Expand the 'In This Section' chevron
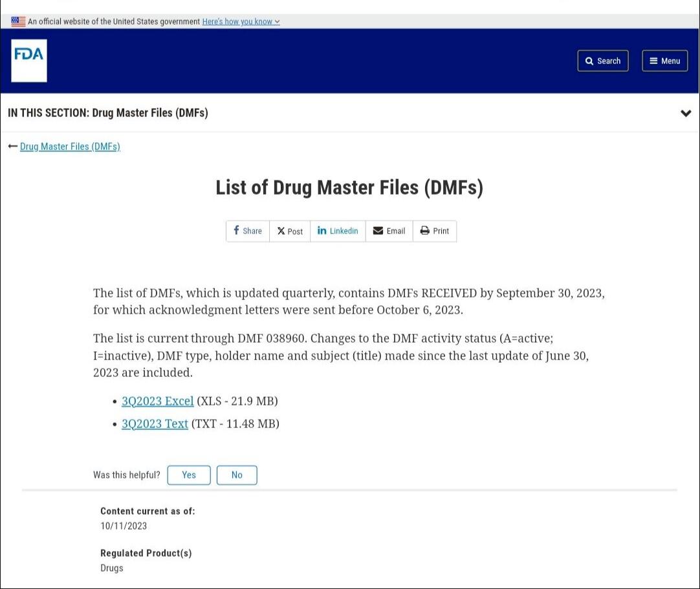The image size is (700, 589). (686, 113)
